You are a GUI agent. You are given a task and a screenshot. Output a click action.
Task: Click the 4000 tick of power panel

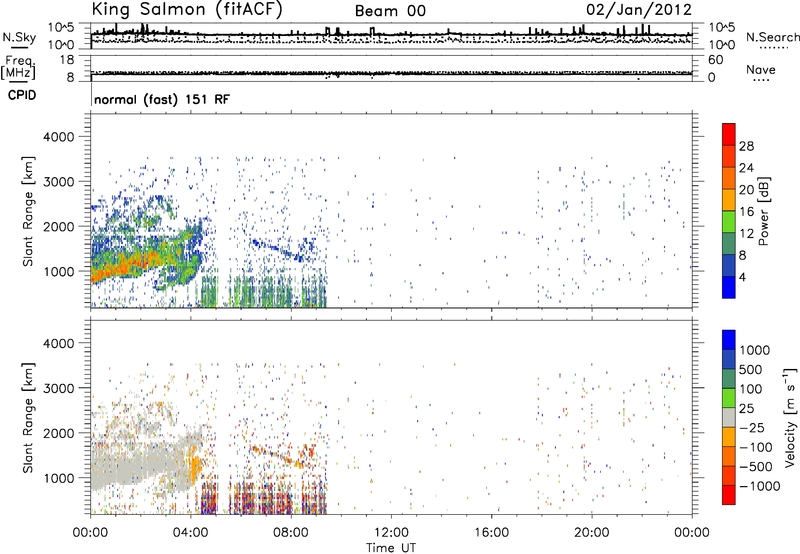(x=58, y=137)
